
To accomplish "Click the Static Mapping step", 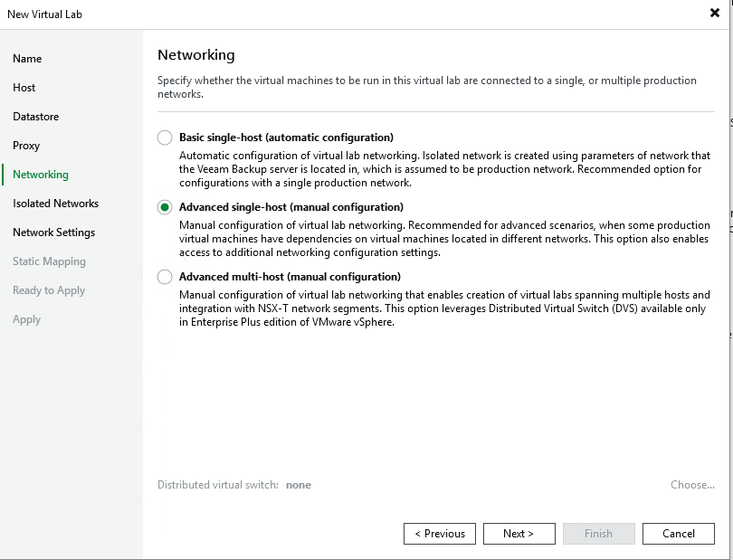I will point(49,261).
